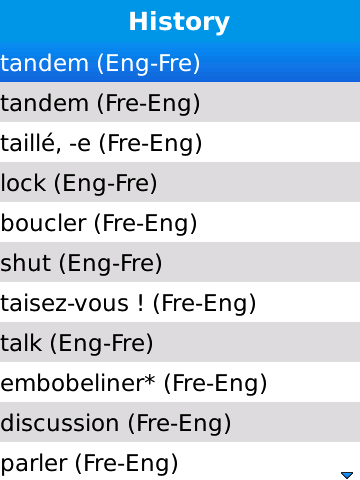The width and height of the screenshot is (360, 480).
Task: Click the (Fre-Eng) tag beside boucler
Action: point(146,224)
